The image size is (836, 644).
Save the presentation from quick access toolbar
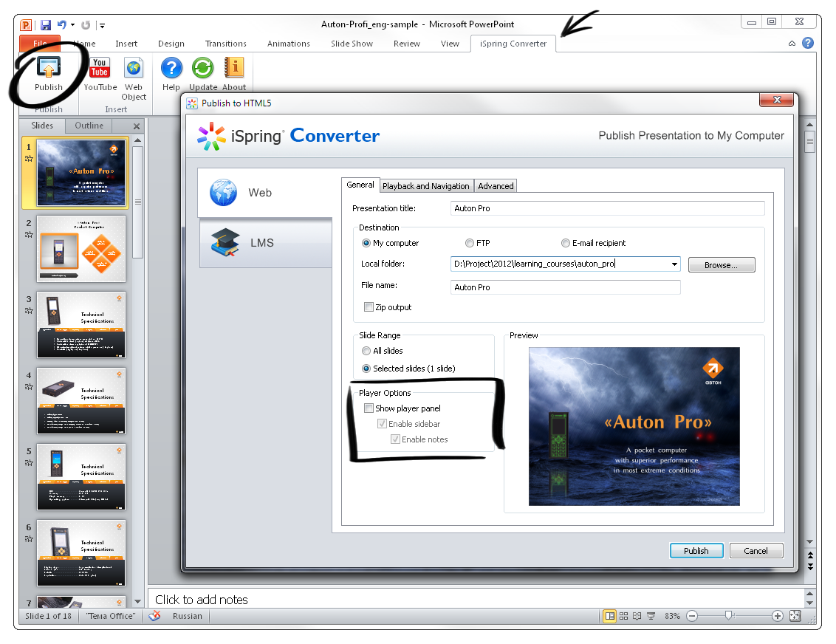coord(46,25)
